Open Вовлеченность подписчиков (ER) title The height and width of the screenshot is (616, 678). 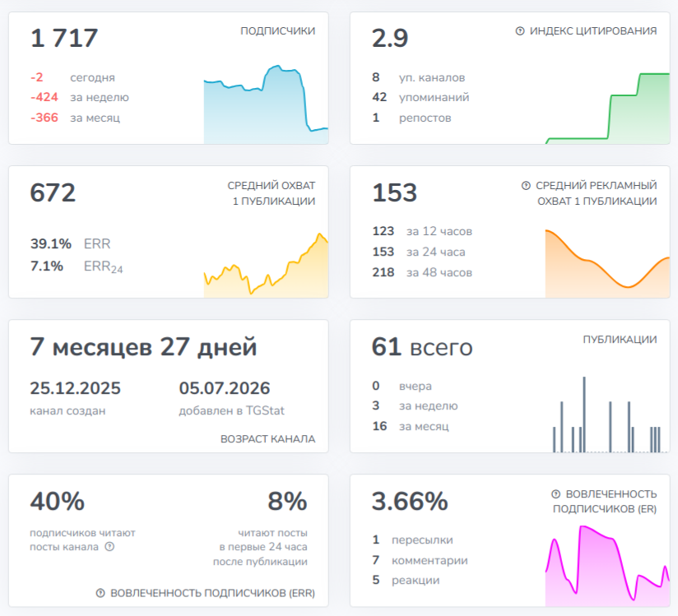point(605,502)
